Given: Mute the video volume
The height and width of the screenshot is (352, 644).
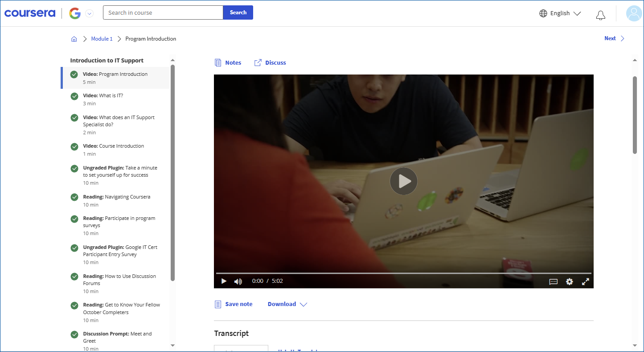Looking at the screenshot, I should coord(238,281).
